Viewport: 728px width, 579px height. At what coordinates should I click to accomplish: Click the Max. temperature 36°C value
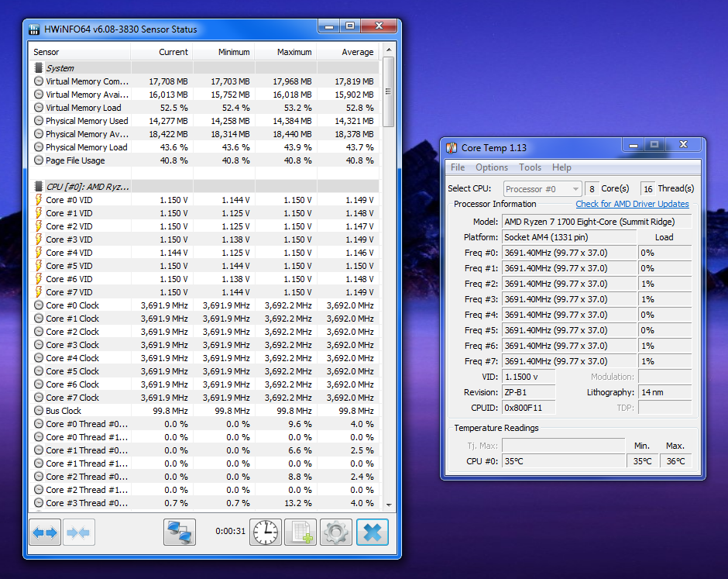tap(675, 461)
